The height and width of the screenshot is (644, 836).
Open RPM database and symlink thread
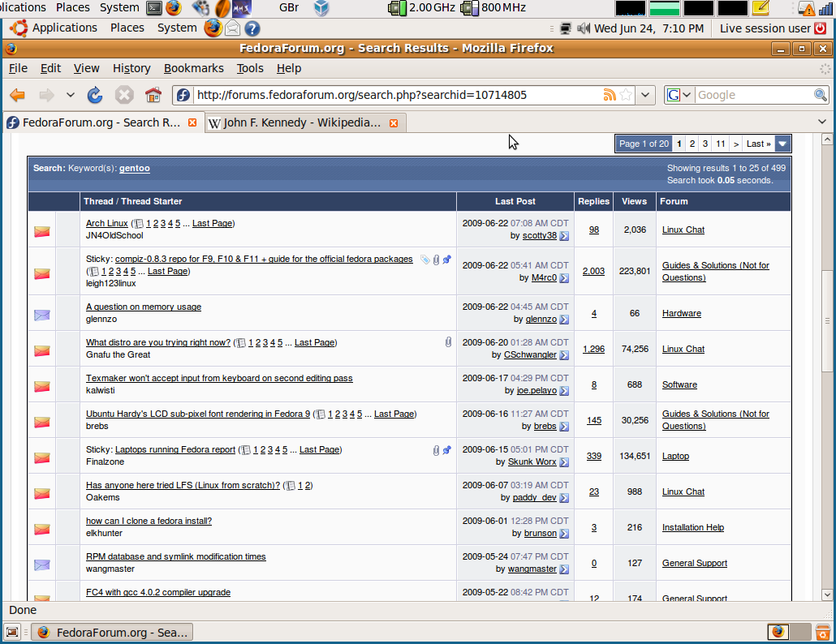click(175, 556)
